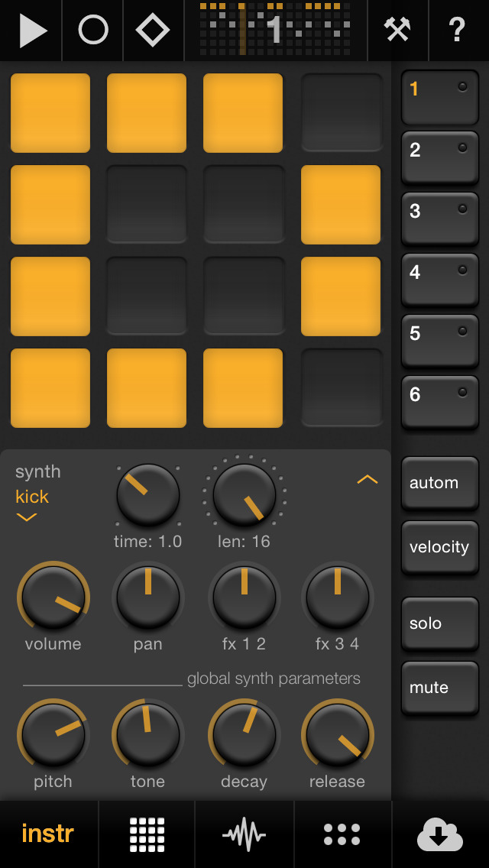Tap the cloud download icon
The width and height of the screenshot is (489, 868).
tap(439, 834)
